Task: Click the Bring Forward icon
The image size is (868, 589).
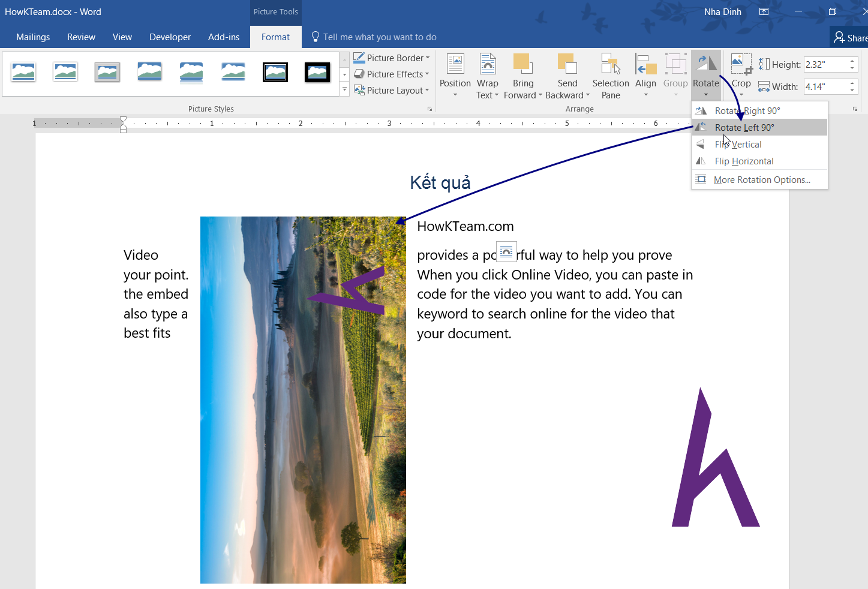Action: (522, 64)
